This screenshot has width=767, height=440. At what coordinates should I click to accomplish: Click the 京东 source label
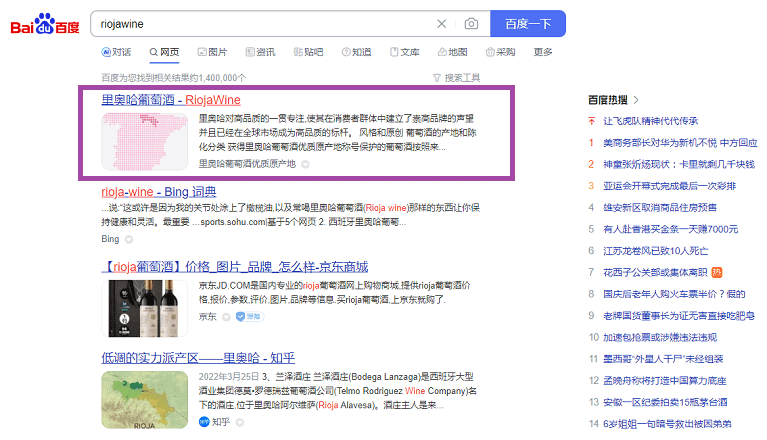click(207, 316)
